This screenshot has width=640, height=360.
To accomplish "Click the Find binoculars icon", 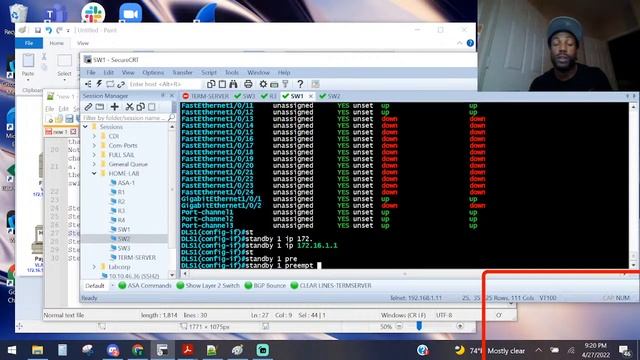I will tap(233, 84).
